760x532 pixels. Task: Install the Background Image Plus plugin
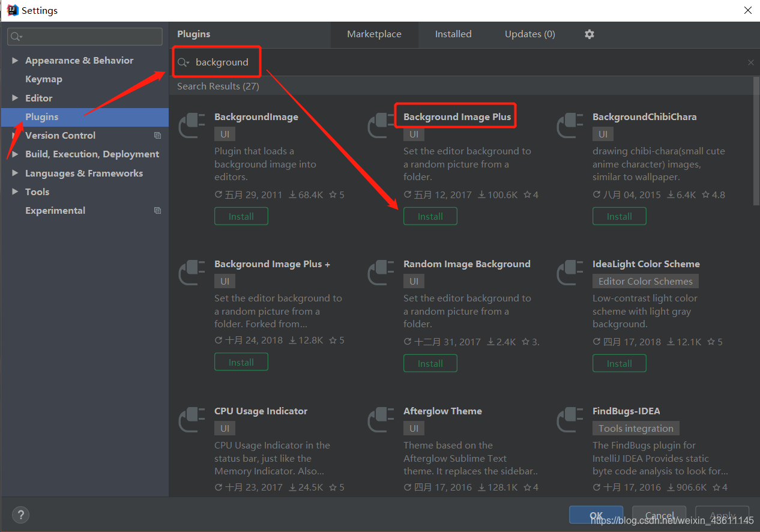coord(430,216)
